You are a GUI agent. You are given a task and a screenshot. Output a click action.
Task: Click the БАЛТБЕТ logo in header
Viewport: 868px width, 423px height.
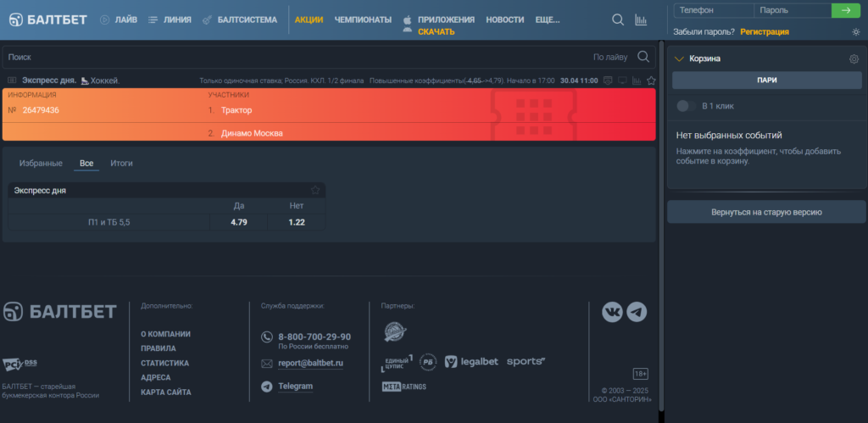[48, 20]
